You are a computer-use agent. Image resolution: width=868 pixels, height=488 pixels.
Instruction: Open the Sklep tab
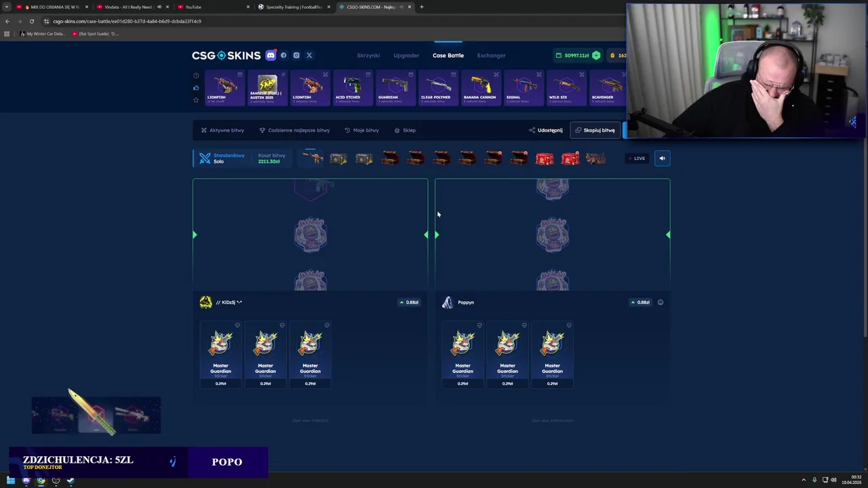click(x=405, y=130)
